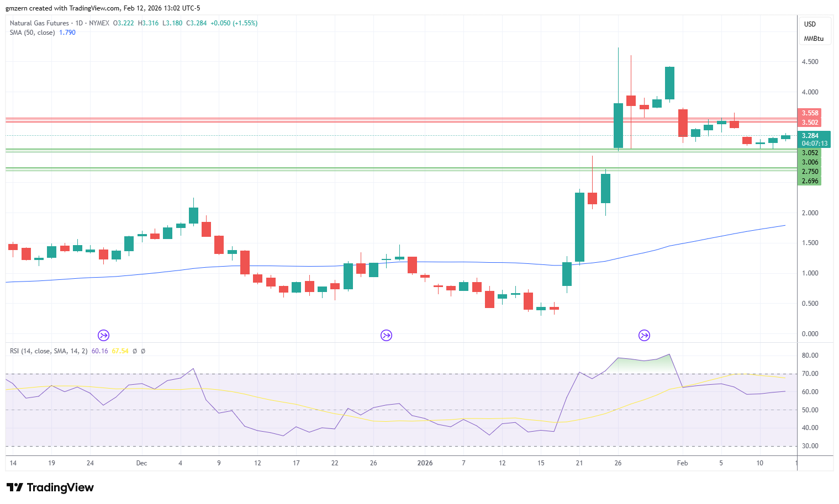Click the 80.00 RSI axis label
The width and height of the screenshot is (839, 504).
tap(810, 356)
